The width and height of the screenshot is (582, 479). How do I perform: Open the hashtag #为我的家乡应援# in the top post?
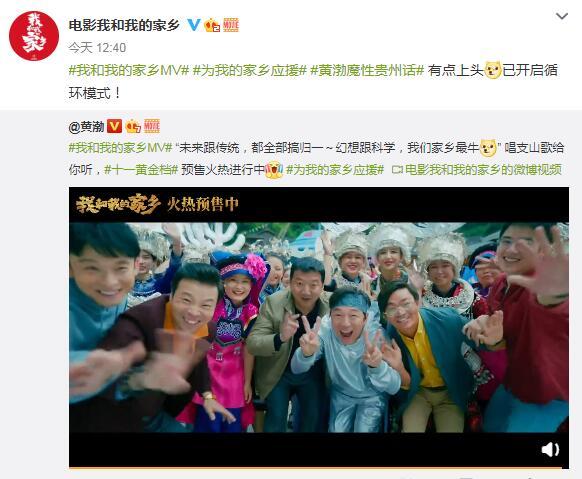pos(250,70)
